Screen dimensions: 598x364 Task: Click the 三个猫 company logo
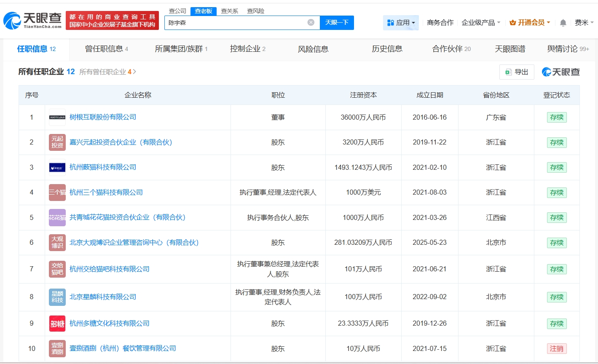(57, 193)
